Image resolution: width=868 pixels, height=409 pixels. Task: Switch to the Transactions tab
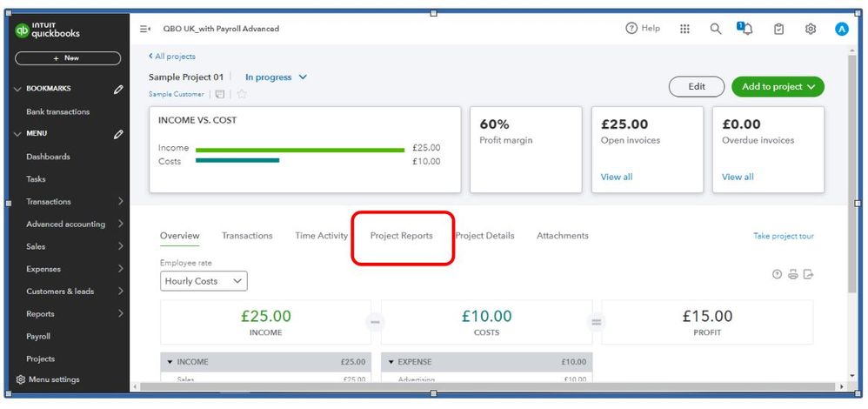tap(247, 236)
